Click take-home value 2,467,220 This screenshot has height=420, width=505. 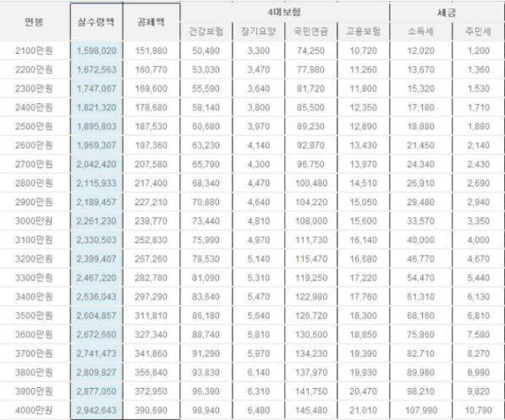point(96,278)
